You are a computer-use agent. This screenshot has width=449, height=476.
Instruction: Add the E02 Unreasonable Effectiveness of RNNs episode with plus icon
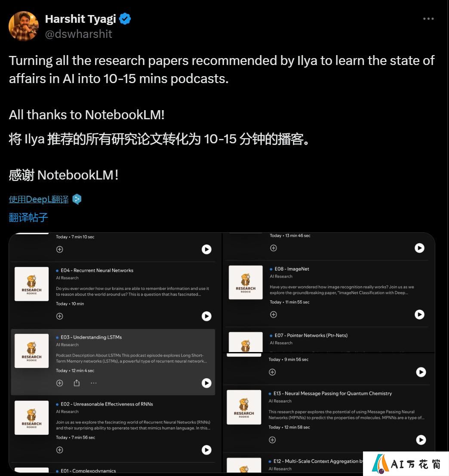click(60, 450)
